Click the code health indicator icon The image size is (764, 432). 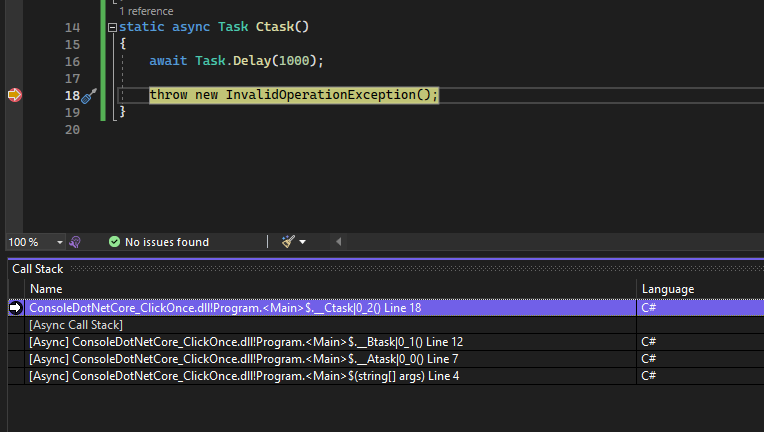[x=75, y=242]
